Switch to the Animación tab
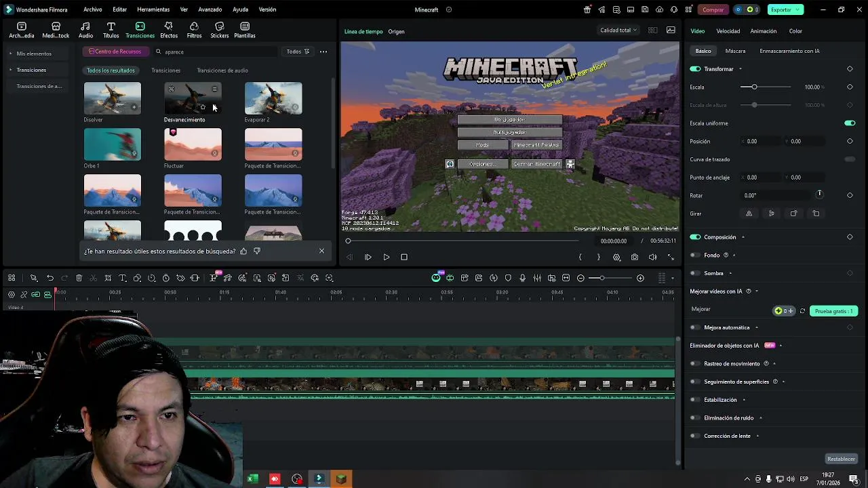 [x=764, y=31]
